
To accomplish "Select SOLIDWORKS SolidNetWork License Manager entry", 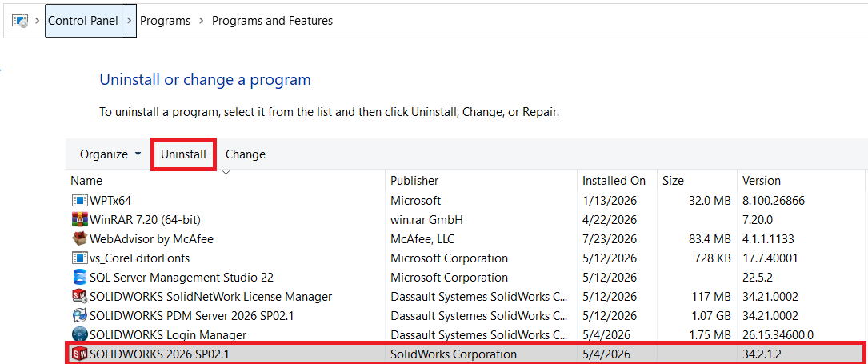I will pos(211,297).
